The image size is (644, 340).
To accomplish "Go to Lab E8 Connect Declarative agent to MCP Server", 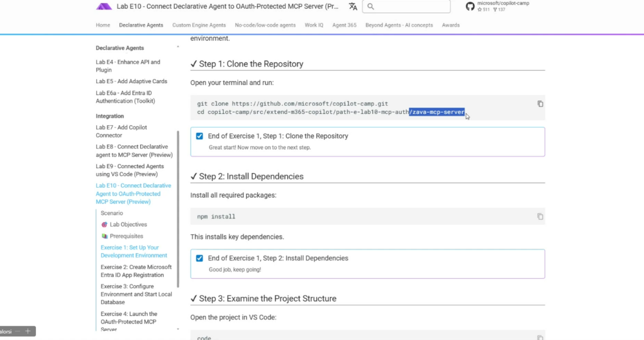I will coord(134,150).
